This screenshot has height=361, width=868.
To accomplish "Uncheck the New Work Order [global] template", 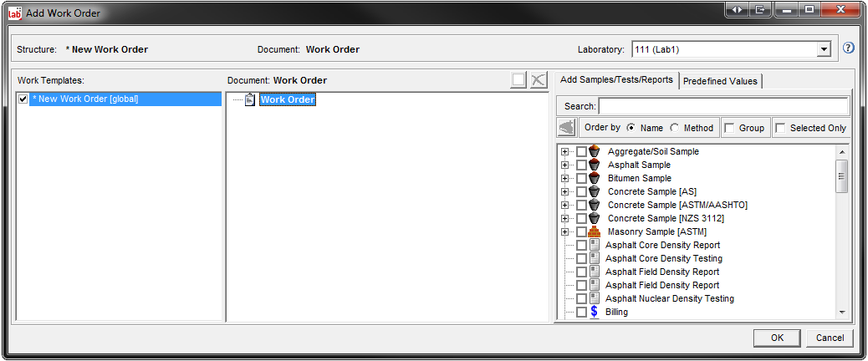I will point(23,99).
